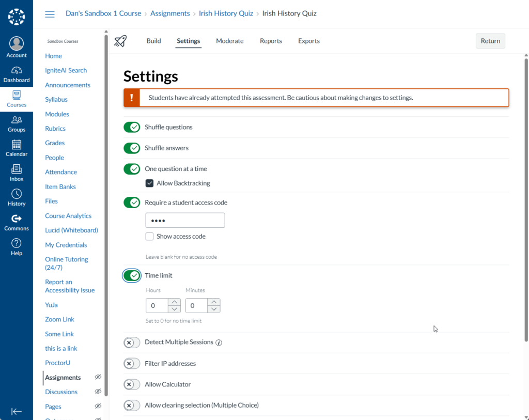Open People in course menu
Viewport: 529px width, 420px height.
coord(54,158)
